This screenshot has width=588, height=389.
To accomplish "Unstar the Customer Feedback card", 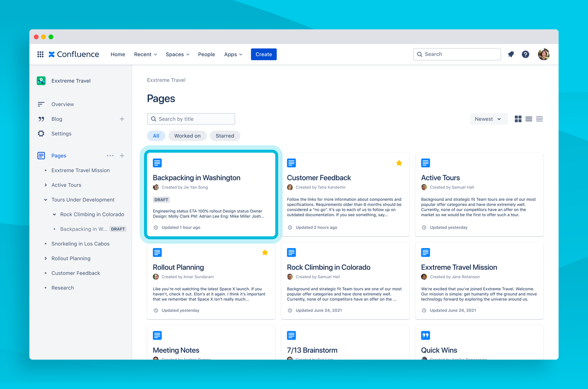I will tap(399, 163).
